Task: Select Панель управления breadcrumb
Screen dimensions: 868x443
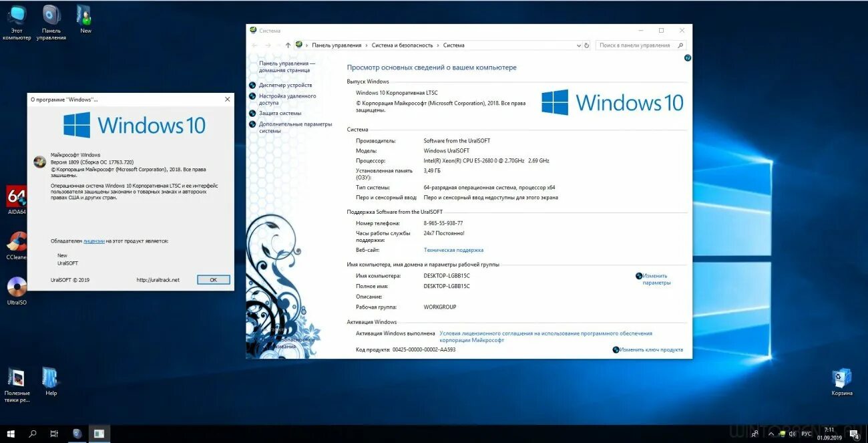Action: coord(337,45)
